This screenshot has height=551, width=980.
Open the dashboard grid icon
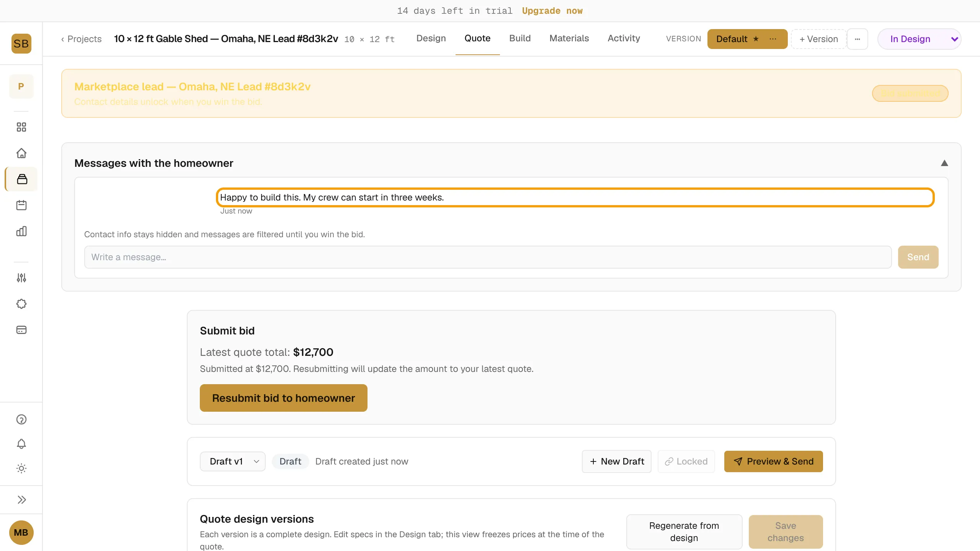pyautogui.click(x=21, y=127)
